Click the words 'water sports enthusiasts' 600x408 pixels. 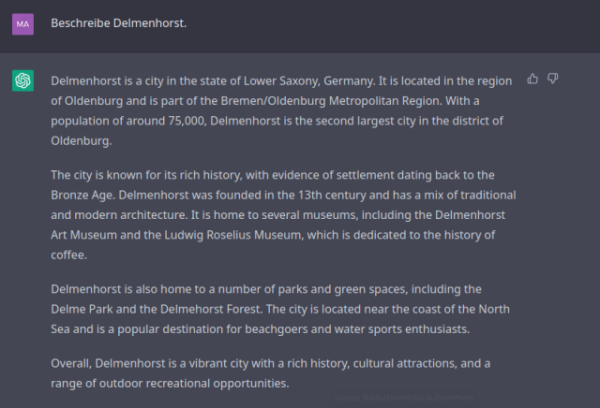(401, 329)
